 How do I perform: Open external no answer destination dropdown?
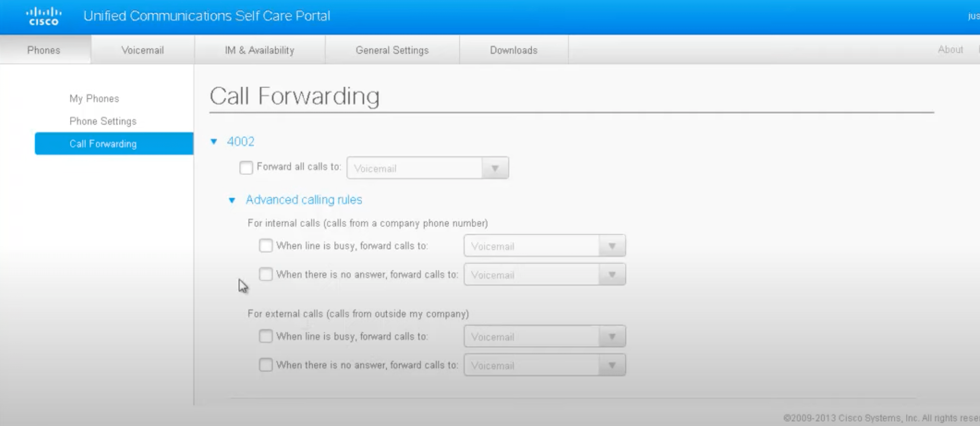[612, 365]
